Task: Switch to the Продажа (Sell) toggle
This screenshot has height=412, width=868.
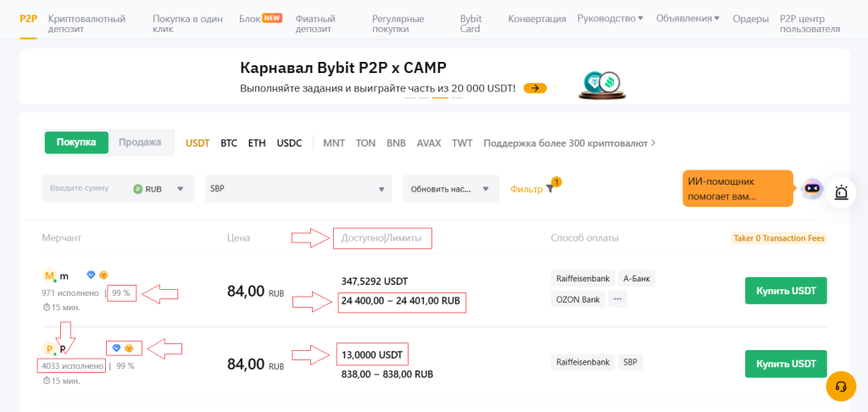Action: pos(140,142)
